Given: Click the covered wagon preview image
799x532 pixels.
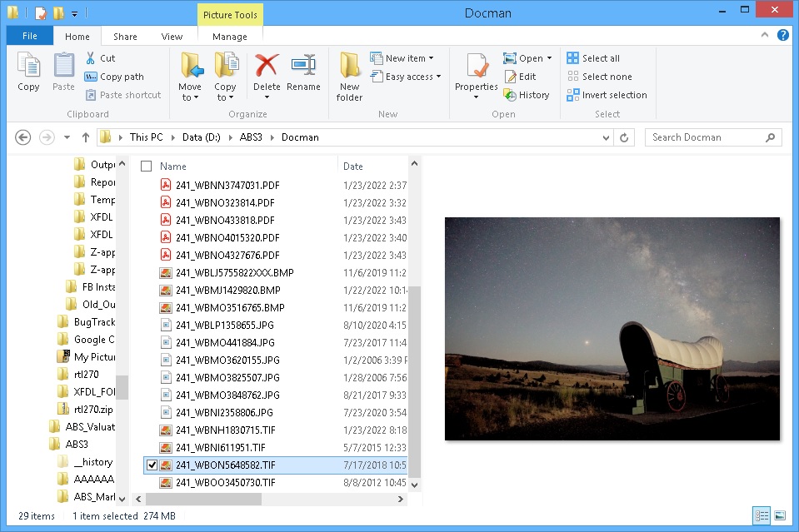Looking at the screenshot, I should 612,329.
